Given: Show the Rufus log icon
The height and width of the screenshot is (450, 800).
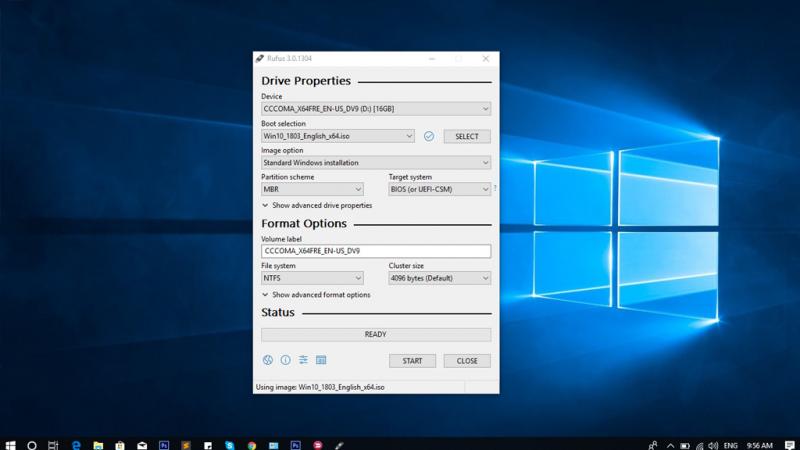Looking at the screenshot, I should pyautogui.click(x=321, y=360).
